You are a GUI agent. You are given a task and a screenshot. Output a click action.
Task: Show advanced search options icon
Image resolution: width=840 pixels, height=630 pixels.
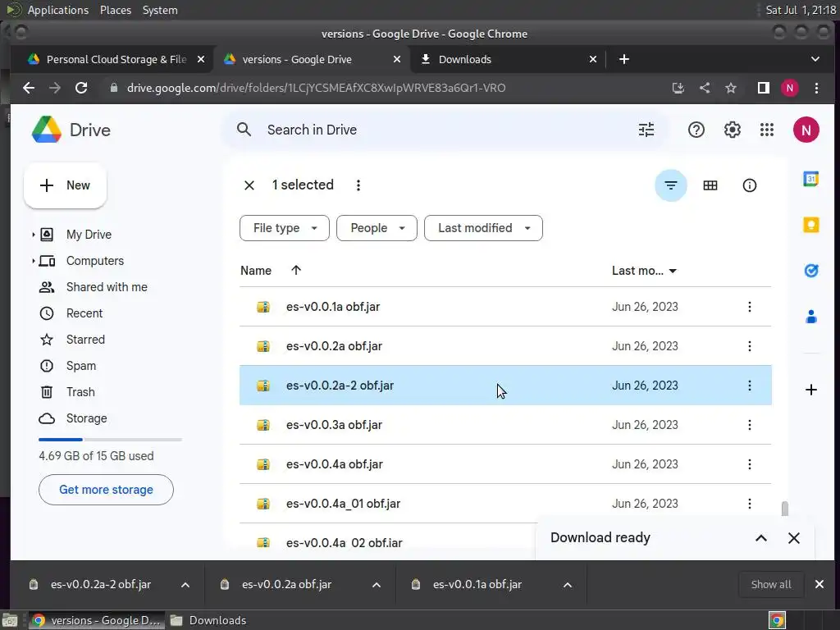click(646, 130)
